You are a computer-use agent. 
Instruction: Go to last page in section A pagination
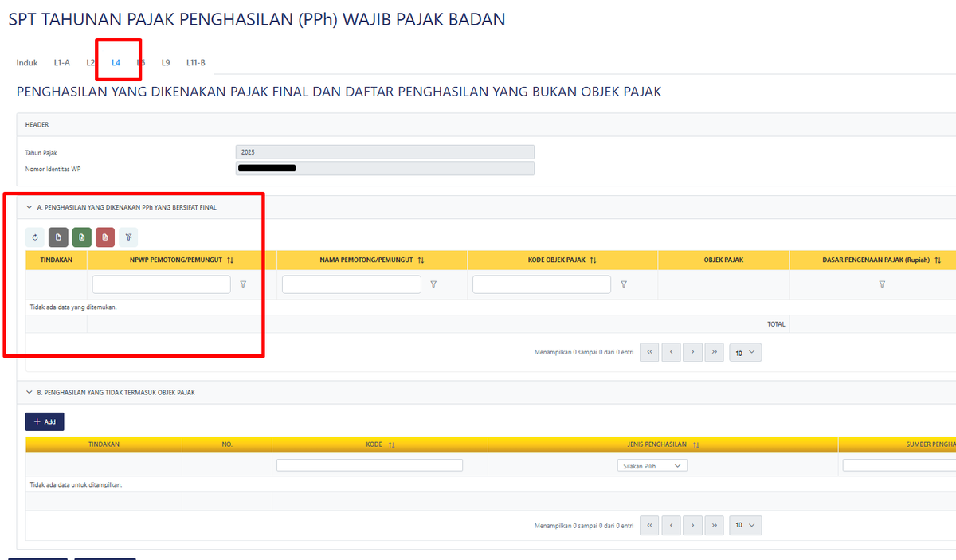coord(715,352)
